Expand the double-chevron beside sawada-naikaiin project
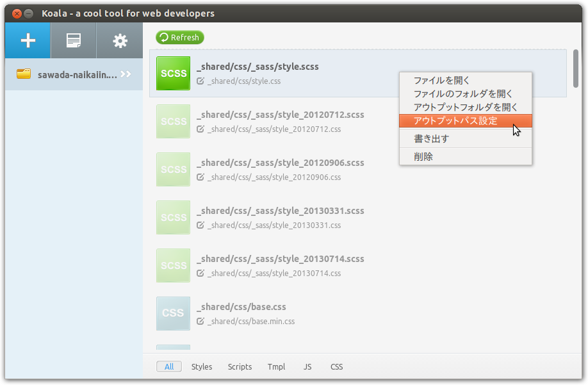Screen dimensions: 588x385 126,74
